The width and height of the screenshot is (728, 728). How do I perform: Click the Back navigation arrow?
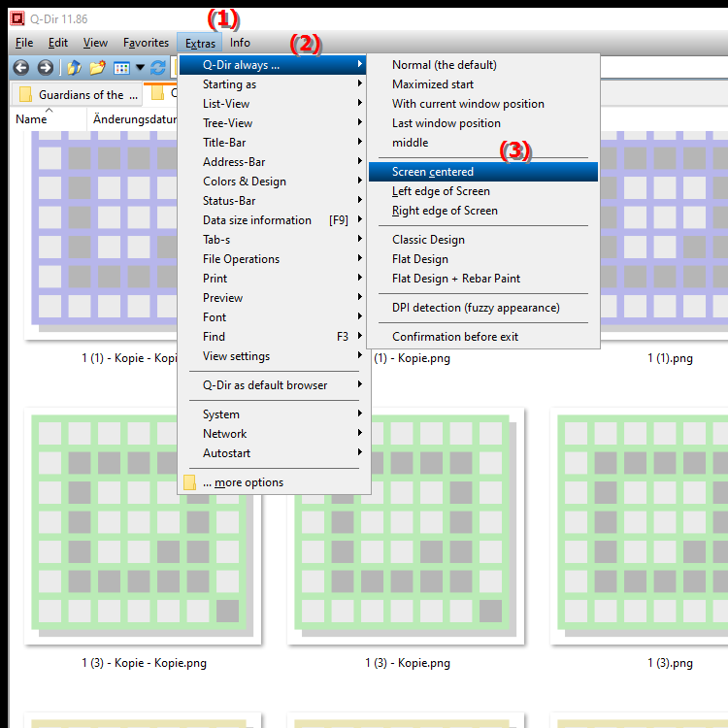(x=20, y=68)
